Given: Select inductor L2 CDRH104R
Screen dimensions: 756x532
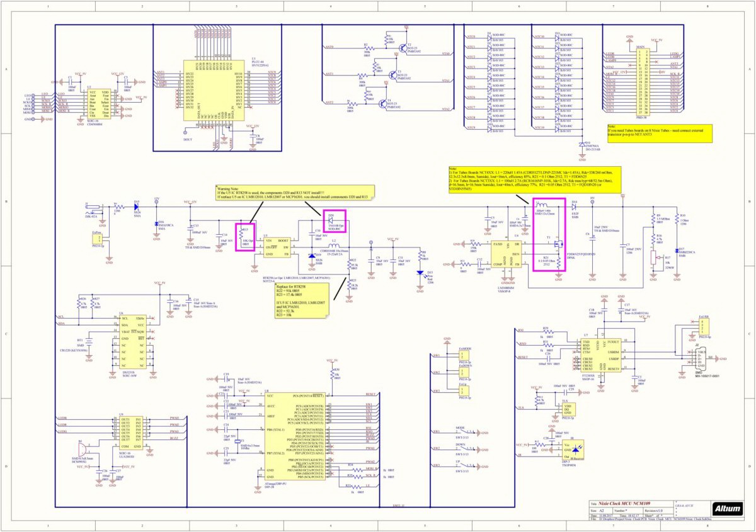Looking at the screenshot, I should 334,246.
